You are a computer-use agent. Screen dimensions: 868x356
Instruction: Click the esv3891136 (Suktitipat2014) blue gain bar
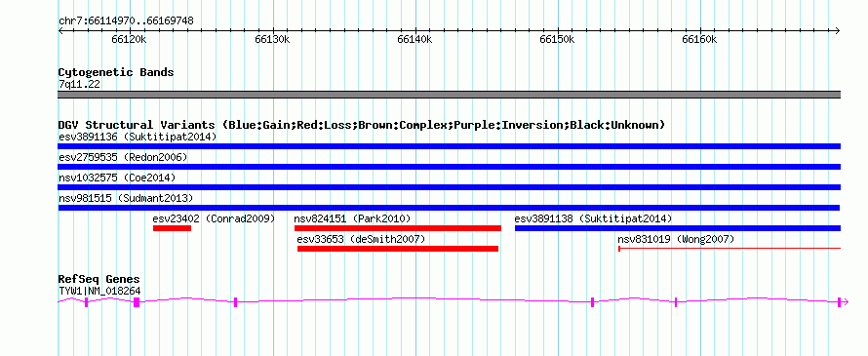click(449, 146)
